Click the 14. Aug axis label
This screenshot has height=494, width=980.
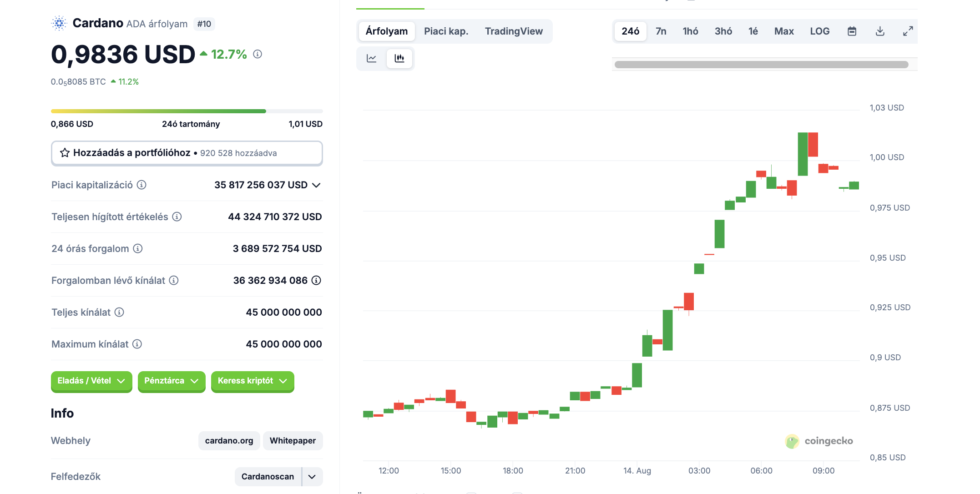637,471
